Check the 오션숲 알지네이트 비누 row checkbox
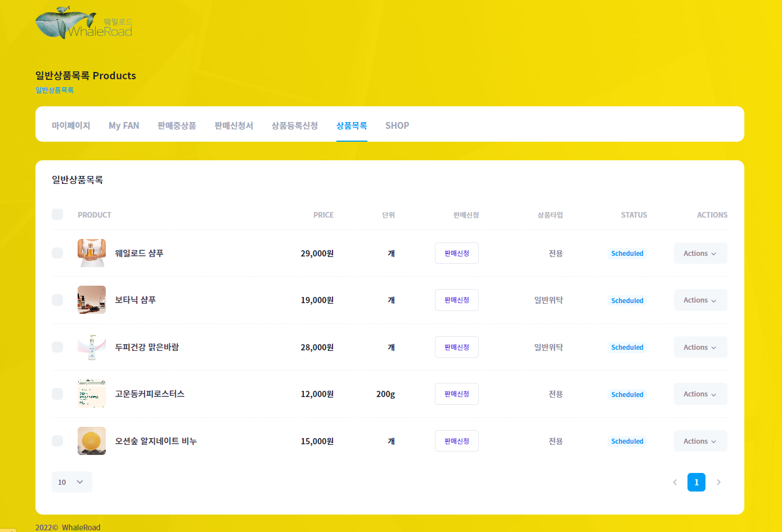 point(57,441)
